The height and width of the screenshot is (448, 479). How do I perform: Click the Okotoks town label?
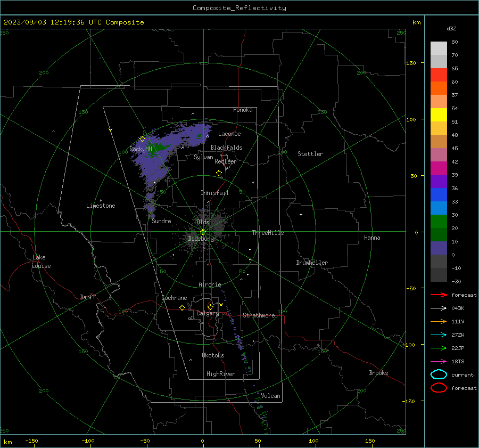[x=213, y=355]
